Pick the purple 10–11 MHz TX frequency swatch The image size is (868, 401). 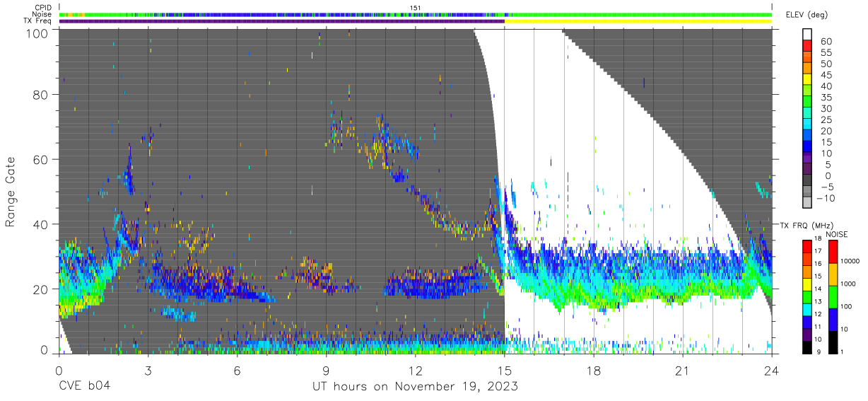click(x=806, y=334)
